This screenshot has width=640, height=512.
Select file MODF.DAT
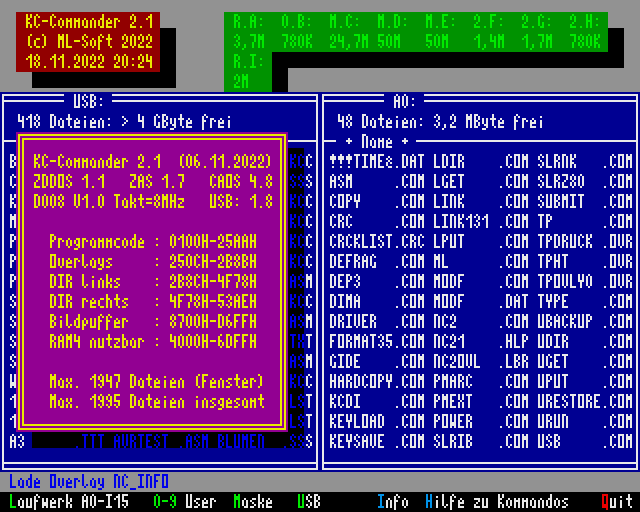481,302
